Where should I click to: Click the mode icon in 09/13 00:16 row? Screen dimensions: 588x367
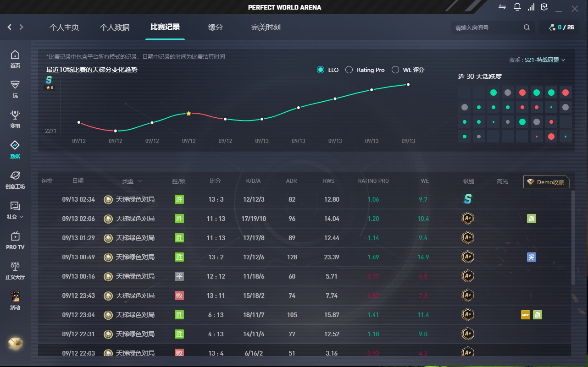[108, 276]
